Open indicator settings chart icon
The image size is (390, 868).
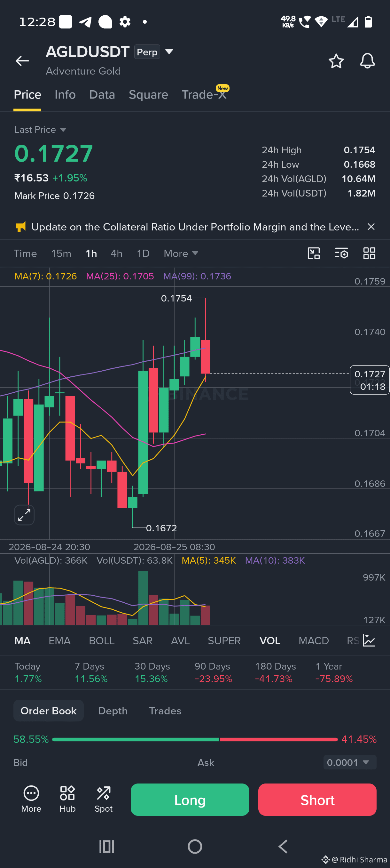(x=369, y=640)
